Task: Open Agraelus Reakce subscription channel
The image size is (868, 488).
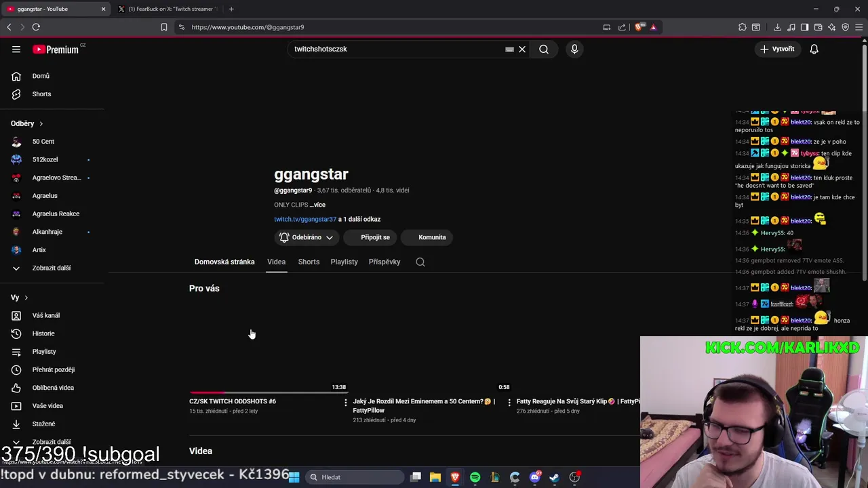Action: click(x=56, y=213)
